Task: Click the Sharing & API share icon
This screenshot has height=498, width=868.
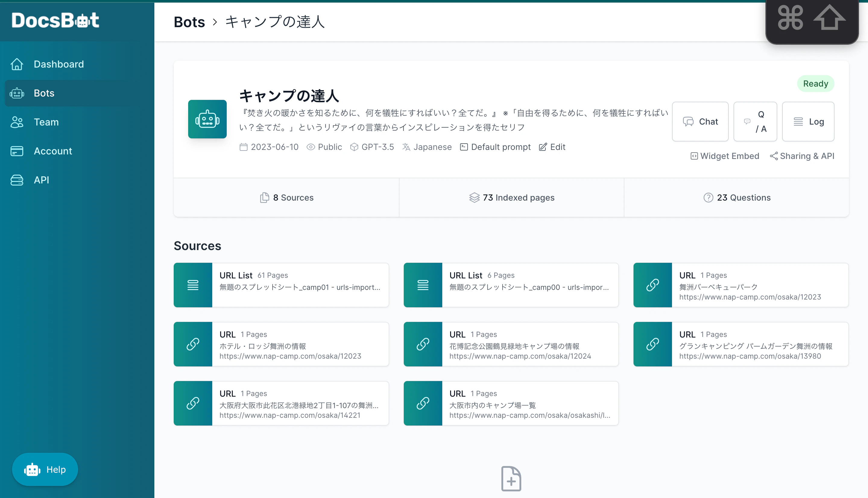Action: (774, 156)
